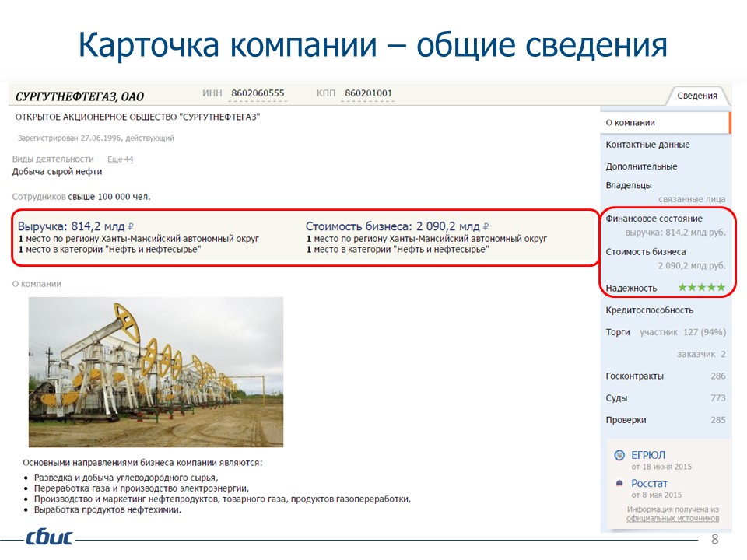Open Финансовое состояние section
This screenshot has height=560, width=747.
654,219
